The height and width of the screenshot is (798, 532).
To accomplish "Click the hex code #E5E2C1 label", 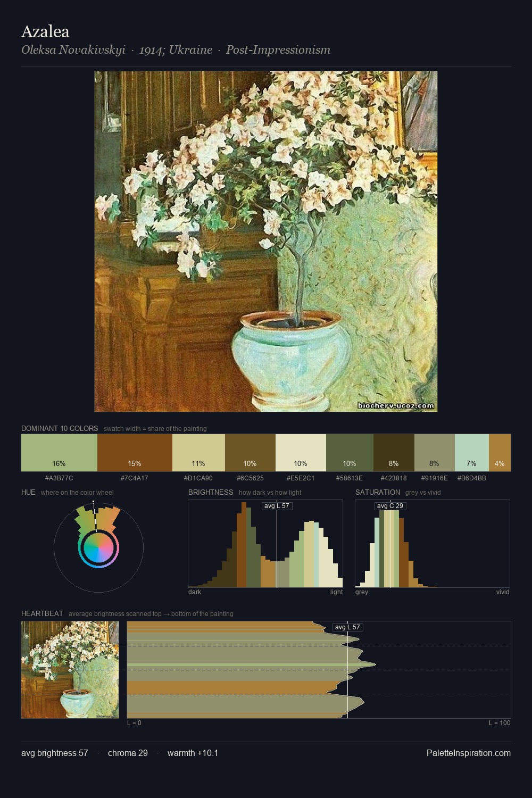I will click(x=301, y=478).
